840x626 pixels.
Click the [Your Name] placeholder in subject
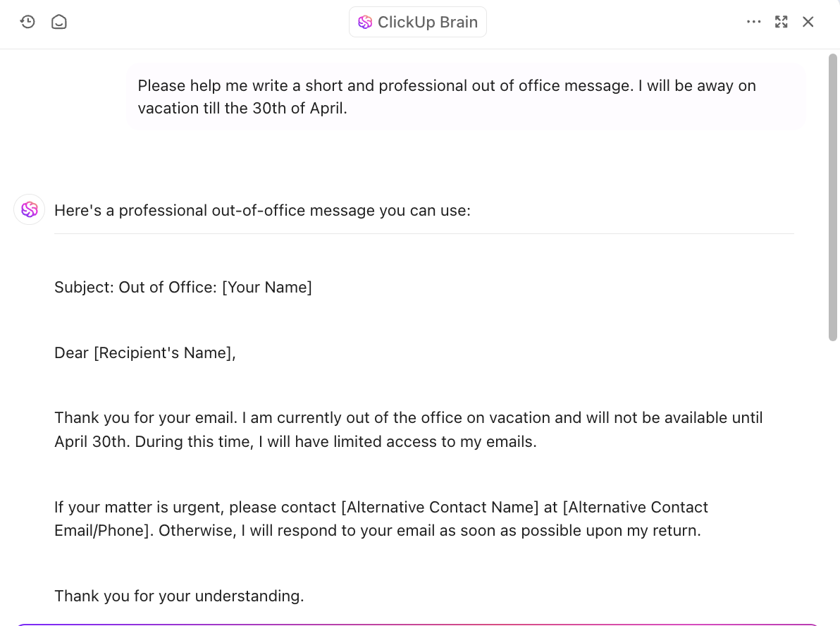267,287
